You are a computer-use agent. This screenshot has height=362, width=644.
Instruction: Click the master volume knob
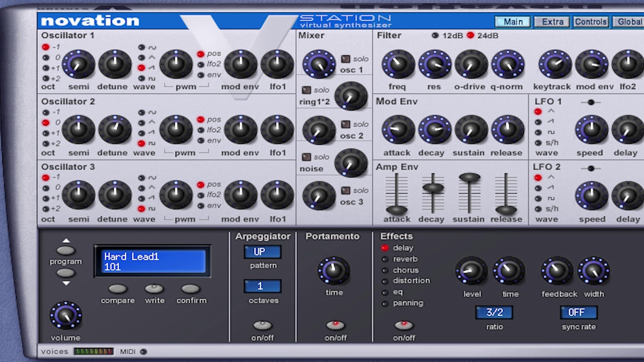65,316
